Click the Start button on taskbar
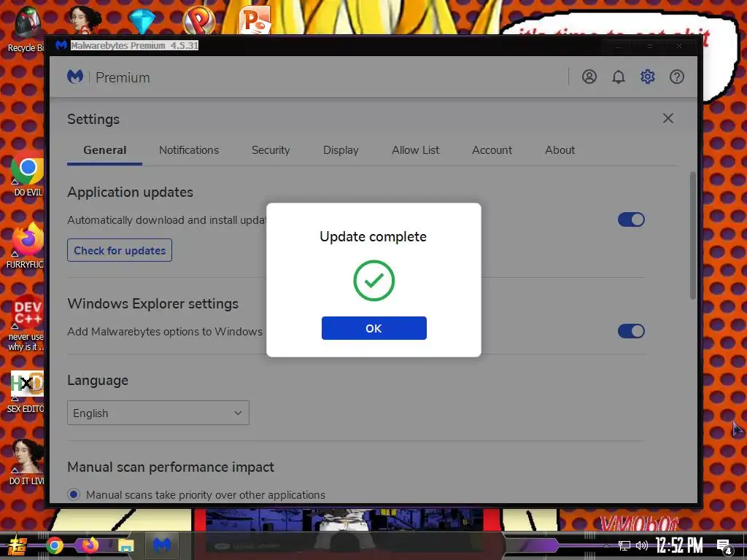This screenshot has height=560, width=747. coord(18,545)
